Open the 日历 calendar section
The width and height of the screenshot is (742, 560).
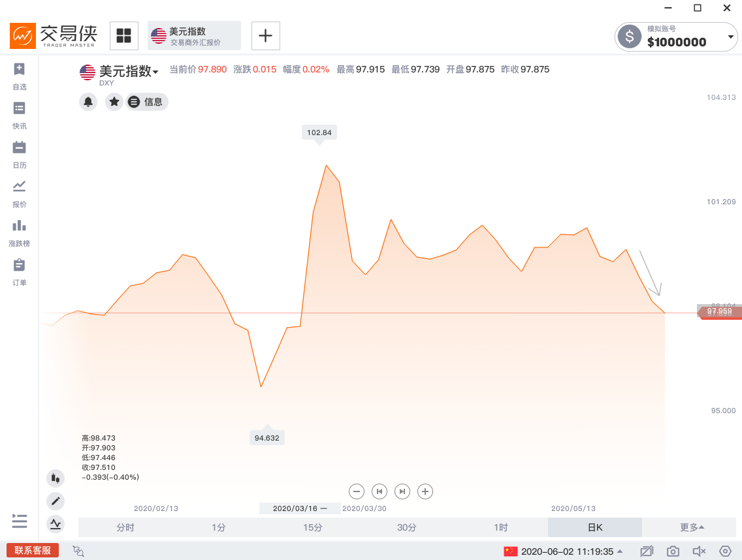click(20, 154)
